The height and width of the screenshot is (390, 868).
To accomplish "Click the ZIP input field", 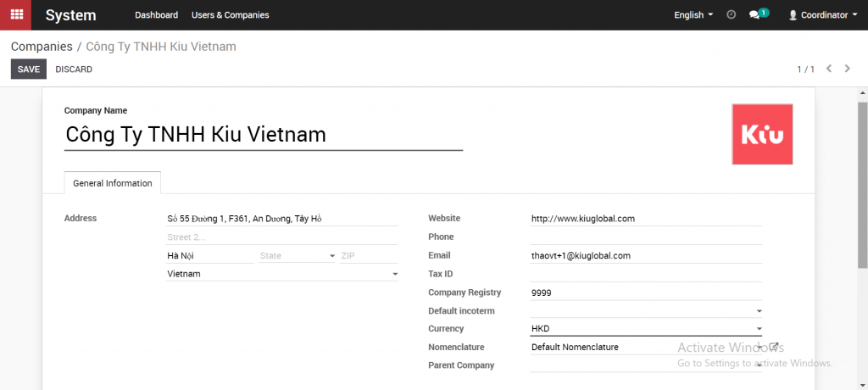I will coord(370,256).
